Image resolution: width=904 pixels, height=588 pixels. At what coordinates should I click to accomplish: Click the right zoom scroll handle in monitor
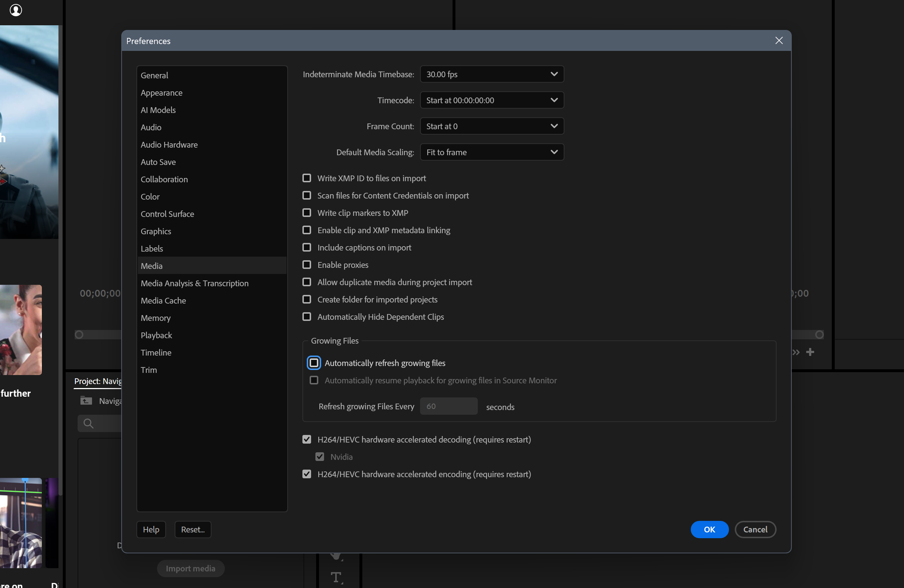click(819, 335)
